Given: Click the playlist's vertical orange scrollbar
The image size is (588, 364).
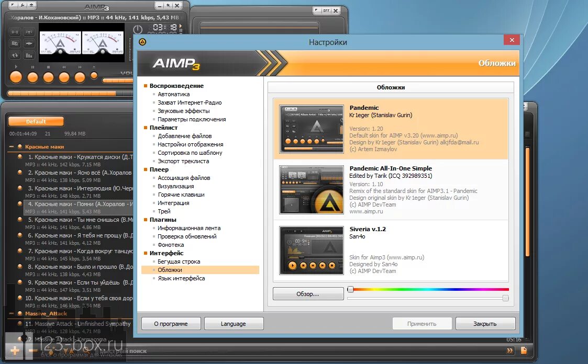Looking at the screenshot, I should [x=527, y=202].
